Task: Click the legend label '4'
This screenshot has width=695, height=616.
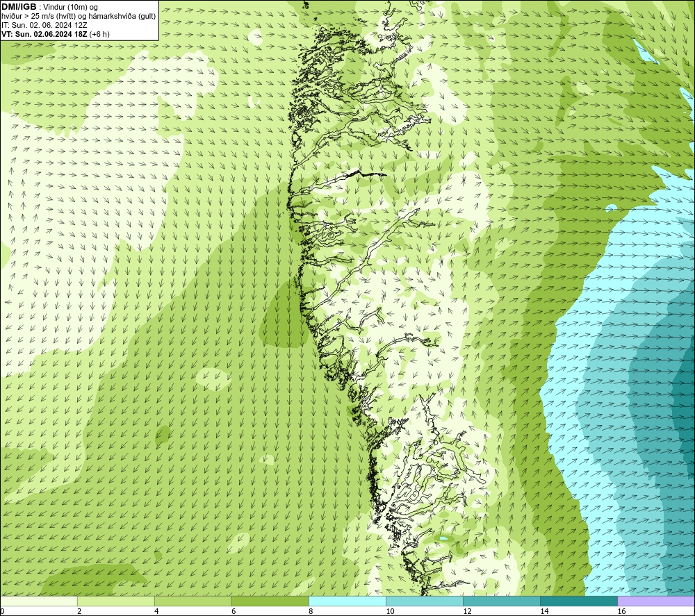Action: coord(156,612)
